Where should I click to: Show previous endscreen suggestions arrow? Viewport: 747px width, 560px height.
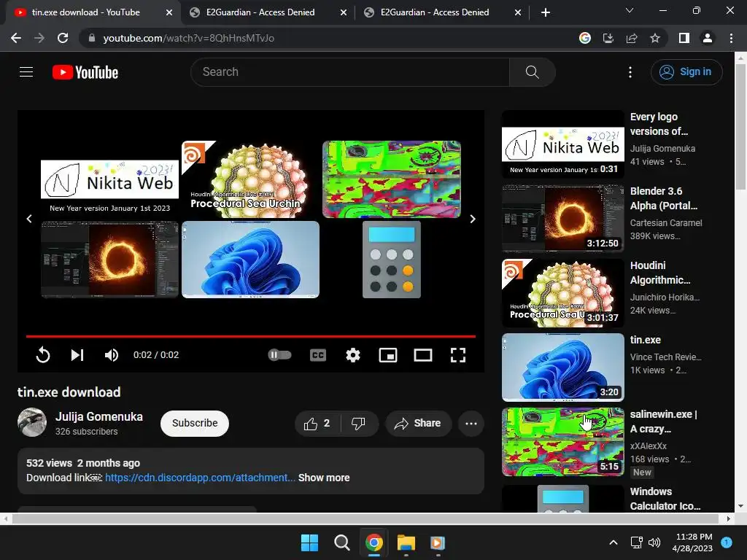[29, 219]
